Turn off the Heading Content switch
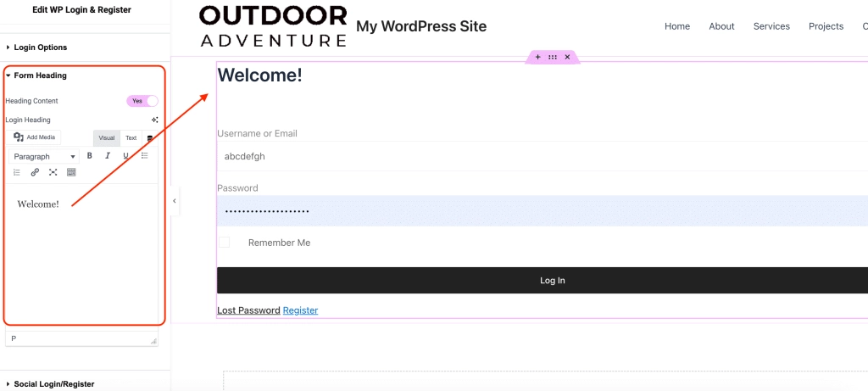868x391 pixels. (x=142, y=101)
